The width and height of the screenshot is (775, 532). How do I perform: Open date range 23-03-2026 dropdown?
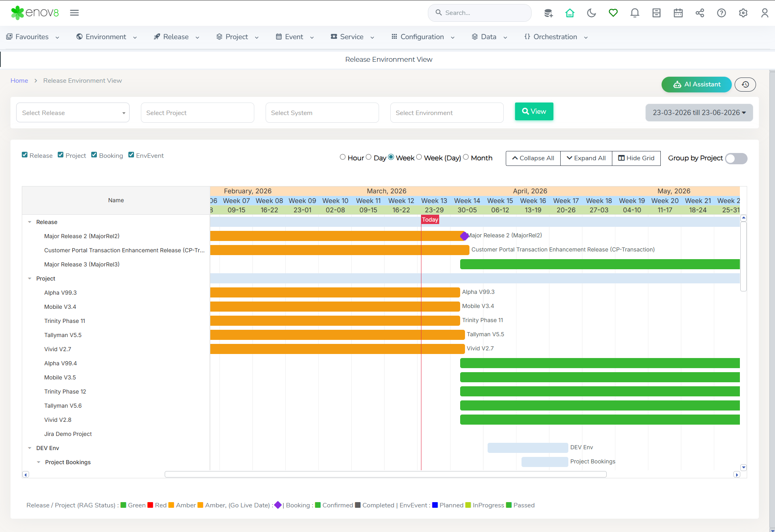(x=699, y=113)
